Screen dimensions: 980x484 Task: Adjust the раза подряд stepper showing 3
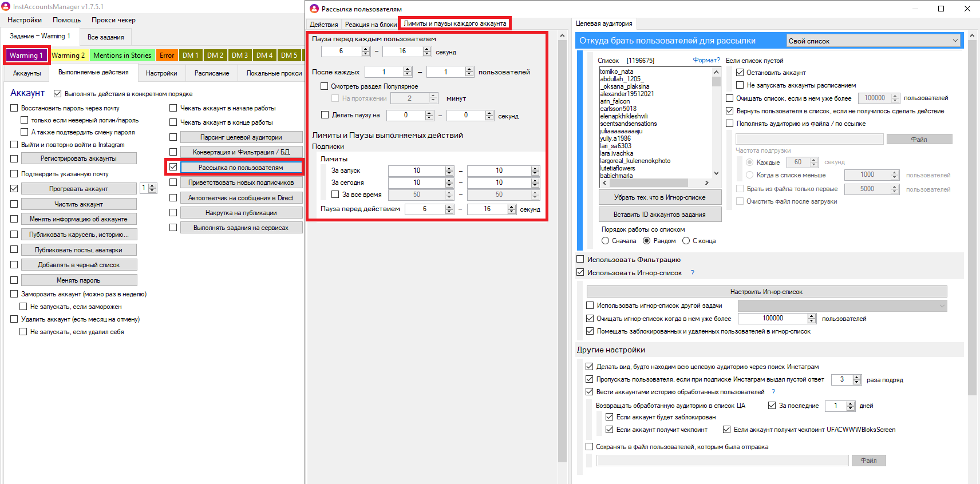pyautogui.click(x=857, y=380)
